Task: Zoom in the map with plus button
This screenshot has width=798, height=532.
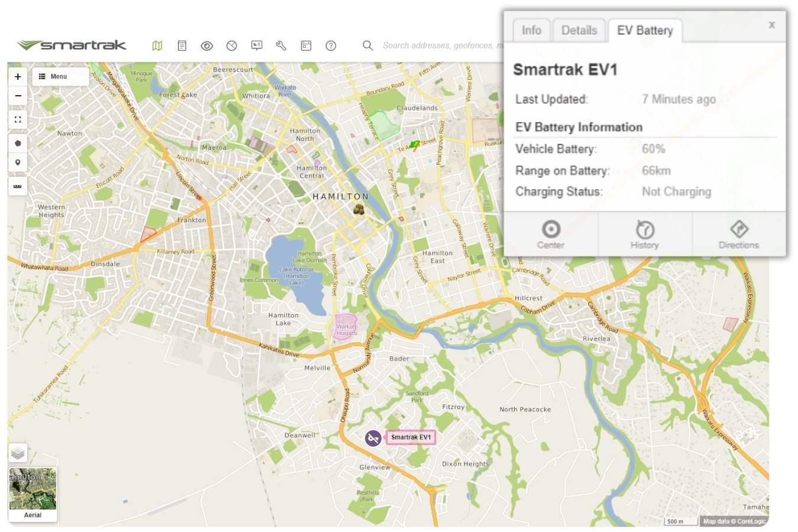Action: [x=18, y=76]
